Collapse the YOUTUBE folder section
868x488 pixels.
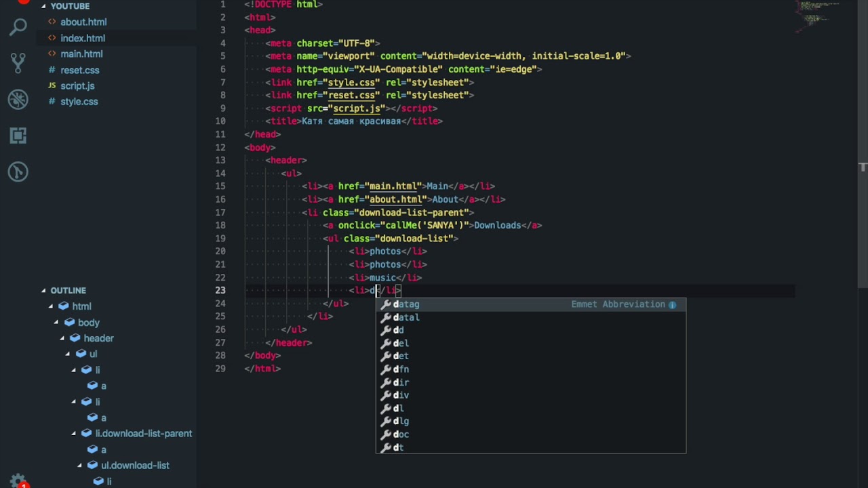[43, 6]
